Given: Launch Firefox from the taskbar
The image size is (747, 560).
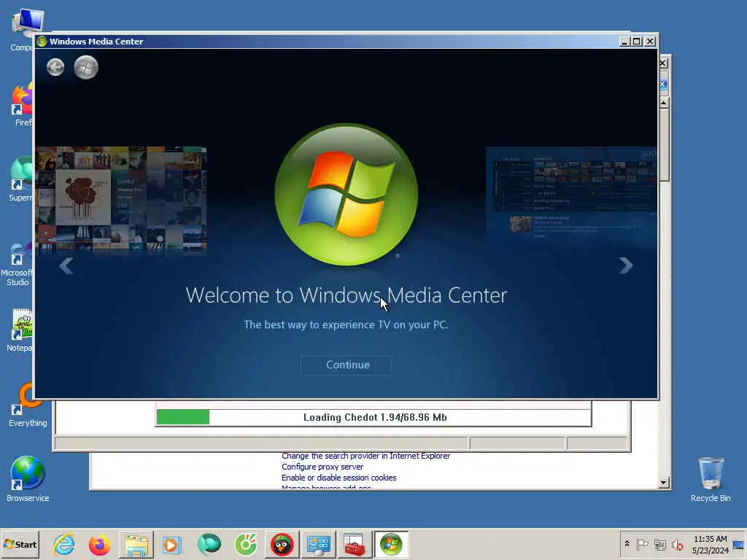Looking at the screenshot, I should tap(99, 544).
